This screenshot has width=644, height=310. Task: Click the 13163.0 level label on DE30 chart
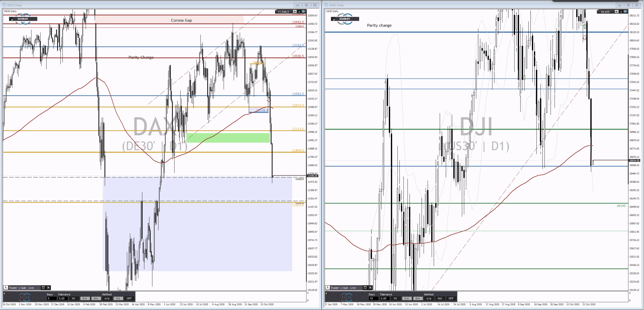click(x=298, y=45)
